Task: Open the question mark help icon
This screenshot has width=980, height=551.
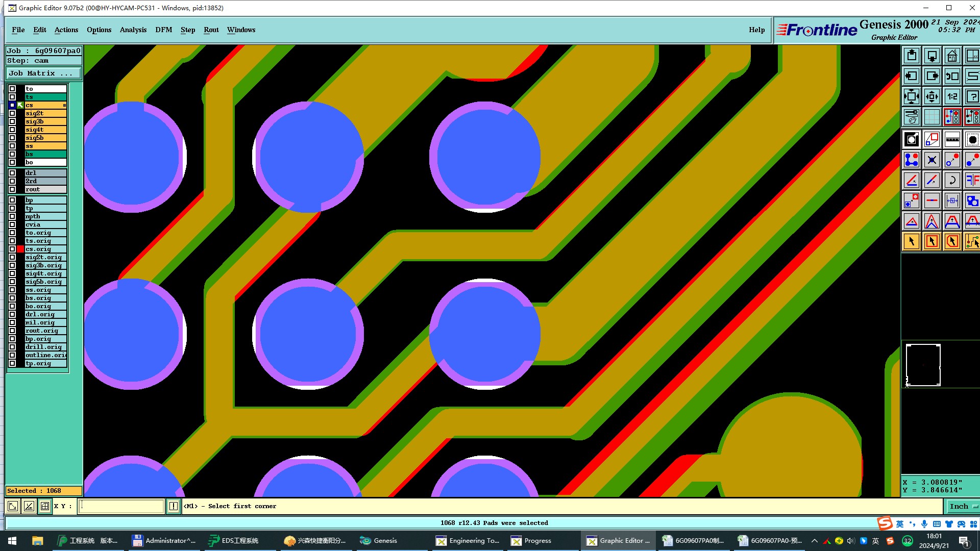Action: (972, 96)
